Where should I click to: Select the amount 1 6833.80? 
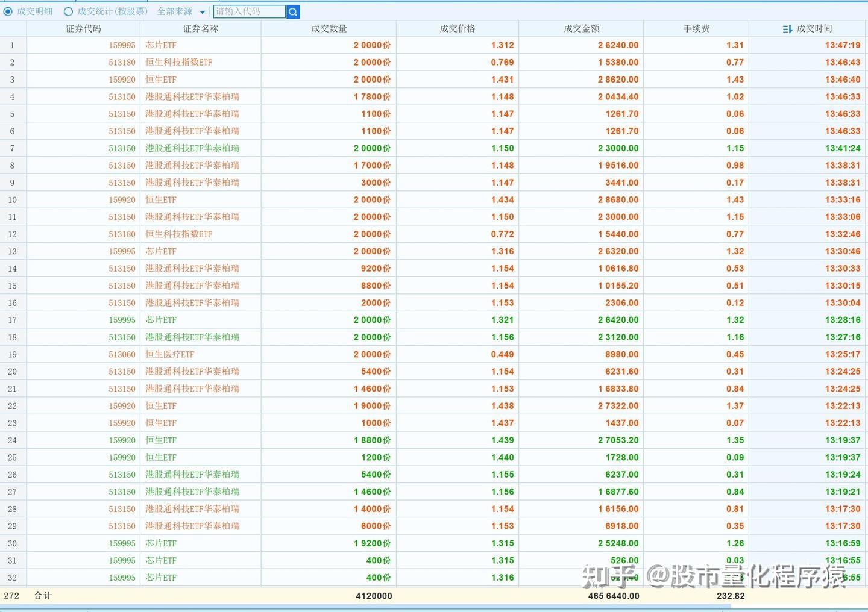tap(618, 389)
